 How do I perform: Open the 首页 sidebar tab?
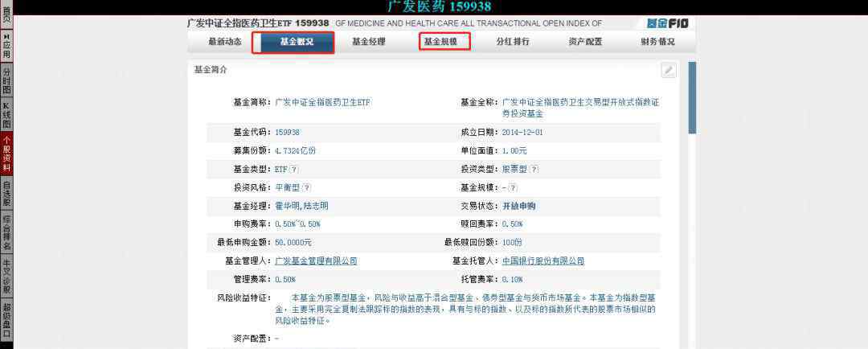(6, 14)
